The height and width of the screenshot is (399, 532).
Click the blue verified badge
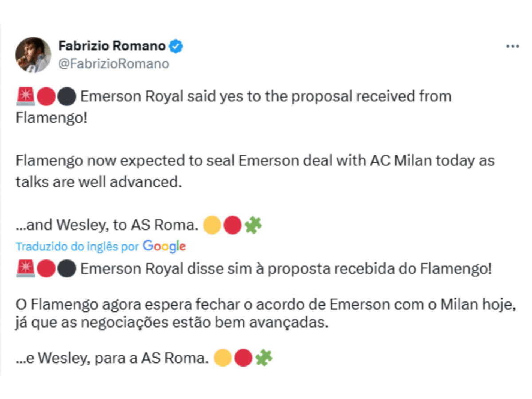tap(177, 46)
